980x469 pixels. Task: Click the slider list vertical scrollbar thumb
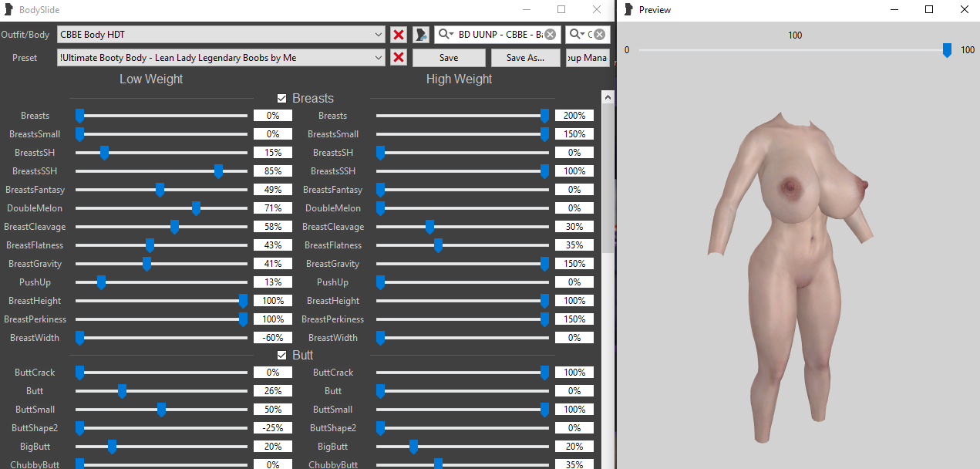608,179
